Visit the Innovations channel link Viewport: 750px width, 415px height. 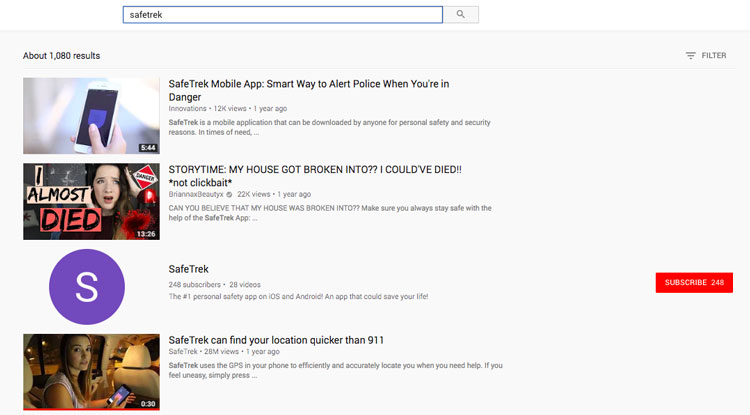point(188,109)
